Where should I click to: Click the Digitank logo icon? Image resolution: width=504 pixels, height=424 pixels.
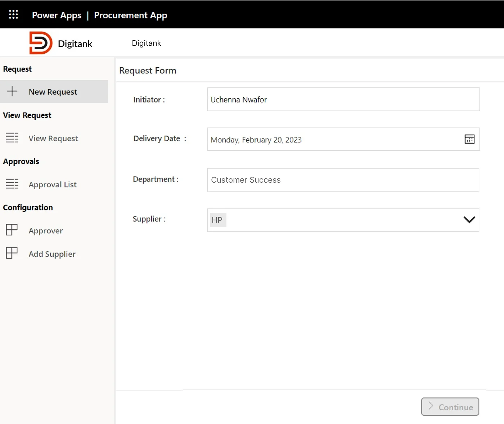(x=41, y=43)
